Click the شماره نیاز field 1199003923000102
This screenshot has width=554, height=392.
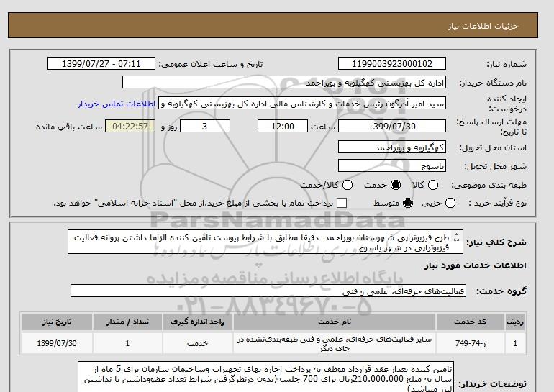tap(392, 64)
